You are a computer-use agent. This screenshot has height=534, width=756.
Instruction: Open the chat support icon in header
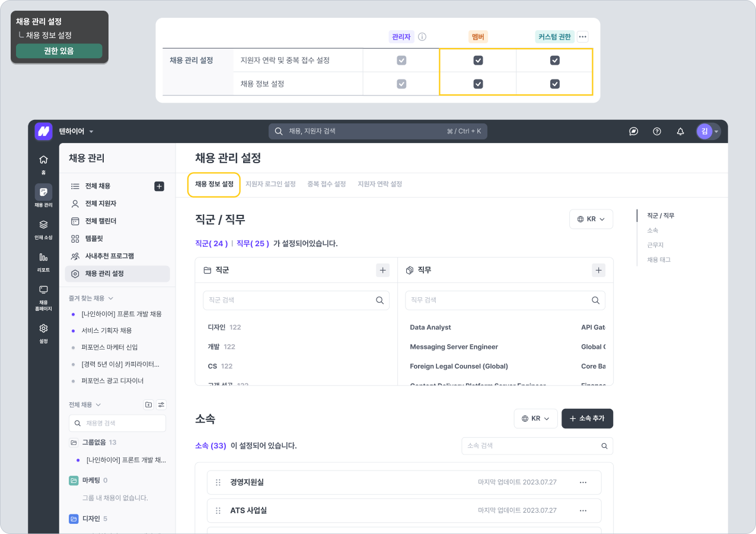click(633, 131)
